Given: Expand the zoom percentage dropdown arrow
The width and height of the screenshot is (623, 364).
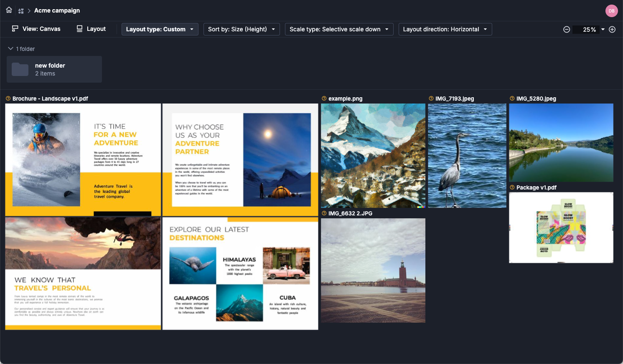Looking at the screenshot, I should coord(603,29).
